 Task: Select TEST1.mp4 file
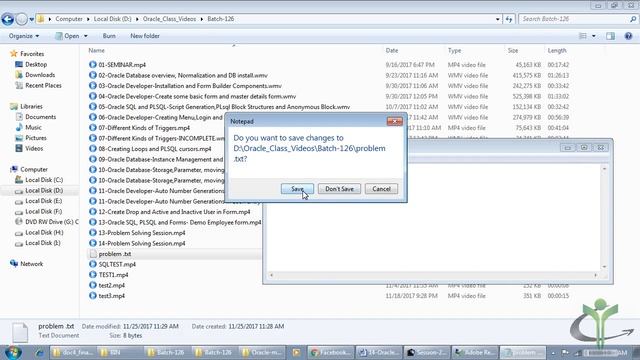coord(113,275)
